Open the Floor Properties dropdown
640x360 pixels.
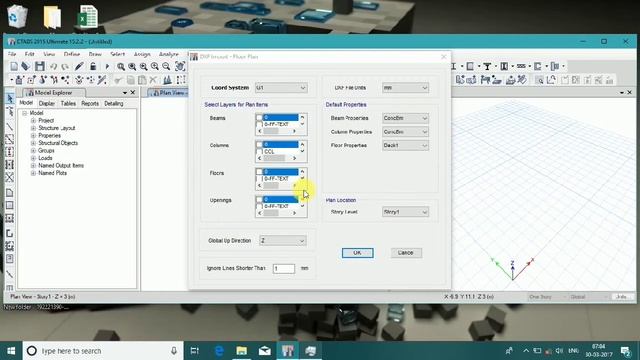405,145
